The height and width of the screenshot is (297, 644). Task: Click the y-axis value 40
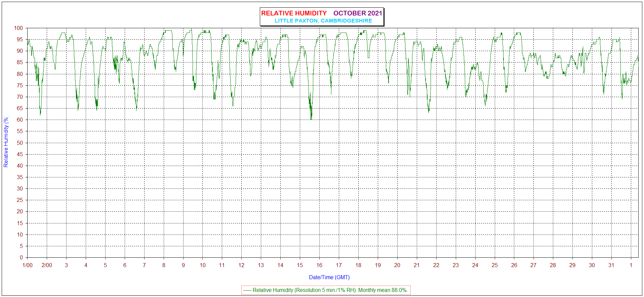(20, 166)
